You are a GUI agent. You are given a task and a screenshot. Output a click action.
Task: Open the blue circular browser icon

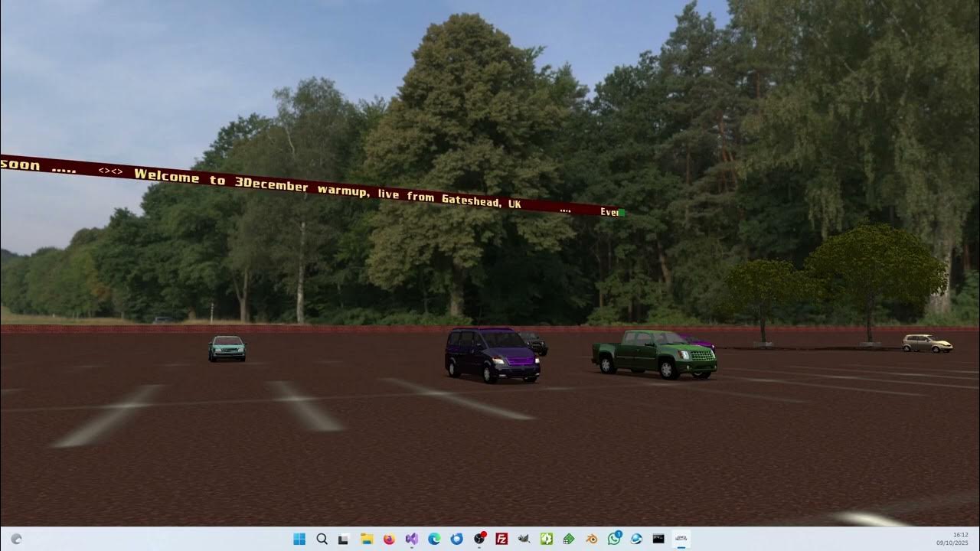point(456,539)
